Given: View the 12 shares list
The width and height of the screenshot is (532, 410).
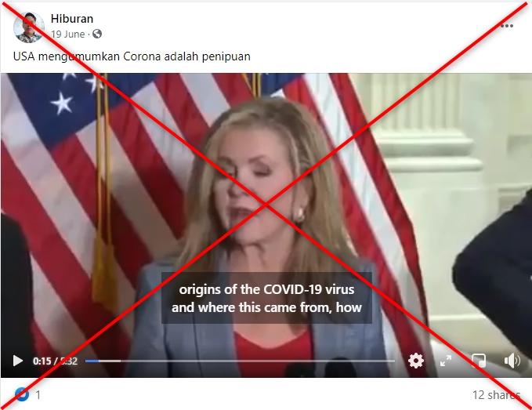Looking at the screenshot, I should pyautogui.click(x=497, y=395).
